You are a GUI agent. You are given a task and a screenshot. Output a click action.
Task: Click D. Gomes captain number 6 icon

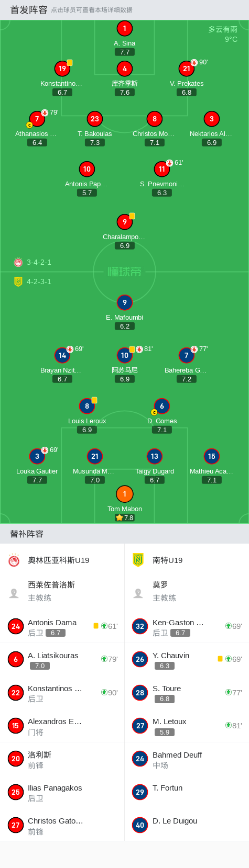tap(162, 406)
